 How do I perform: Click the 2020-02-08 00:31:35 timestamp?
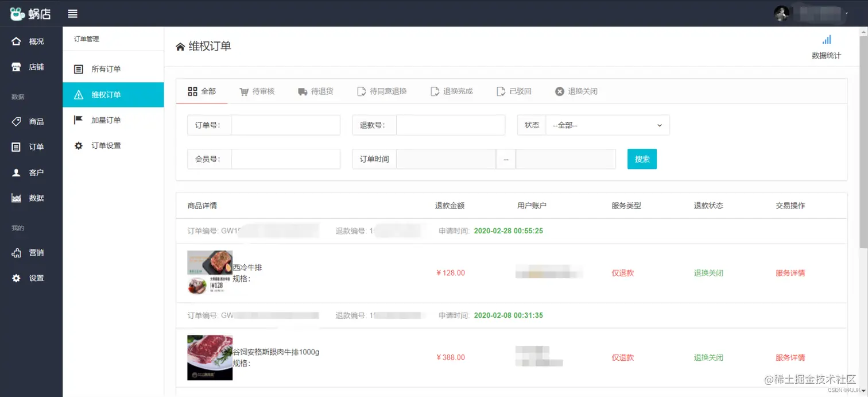coord(508,315)
